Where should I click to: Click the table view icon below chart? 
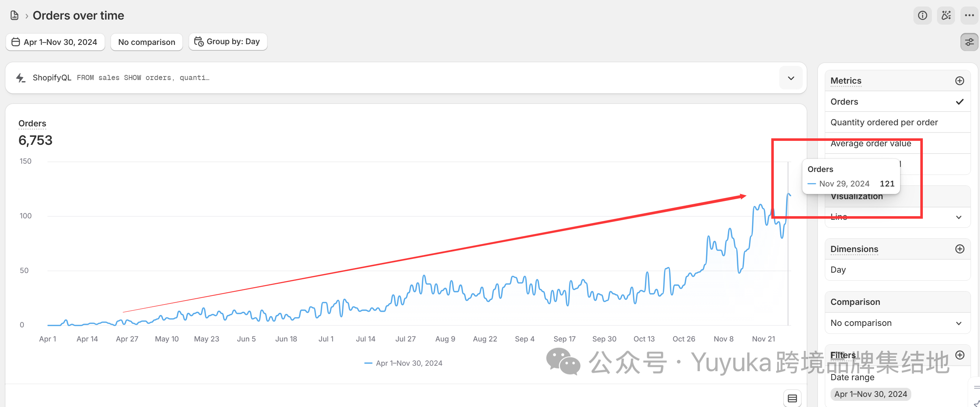[x=792, y=398]
